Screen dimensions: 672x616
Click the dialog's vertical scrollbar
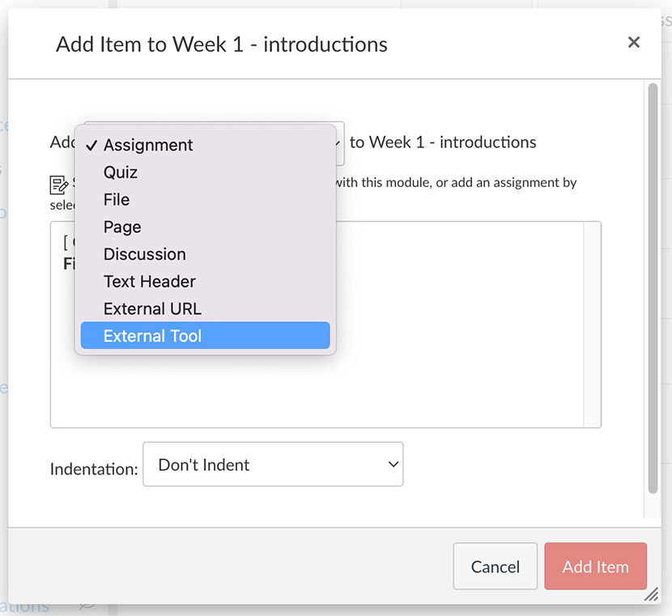point(653,243)
